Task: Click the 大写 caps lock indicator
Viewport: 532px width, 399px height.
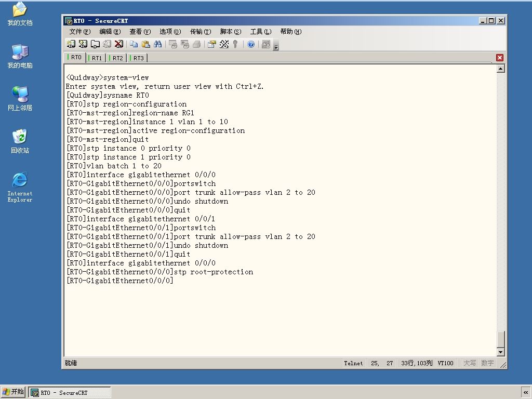Action: pyautogui.click(x=470, y=363)
